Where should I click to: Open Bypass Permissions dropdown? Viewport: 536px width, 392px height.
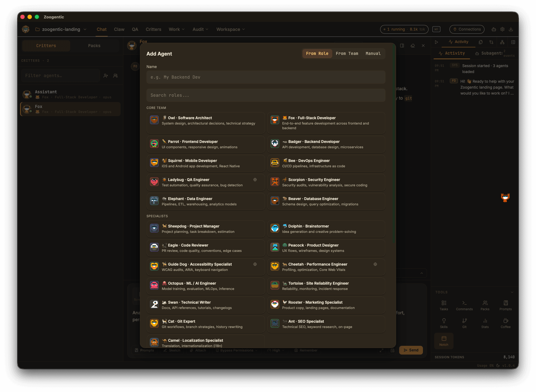(237, 350)
